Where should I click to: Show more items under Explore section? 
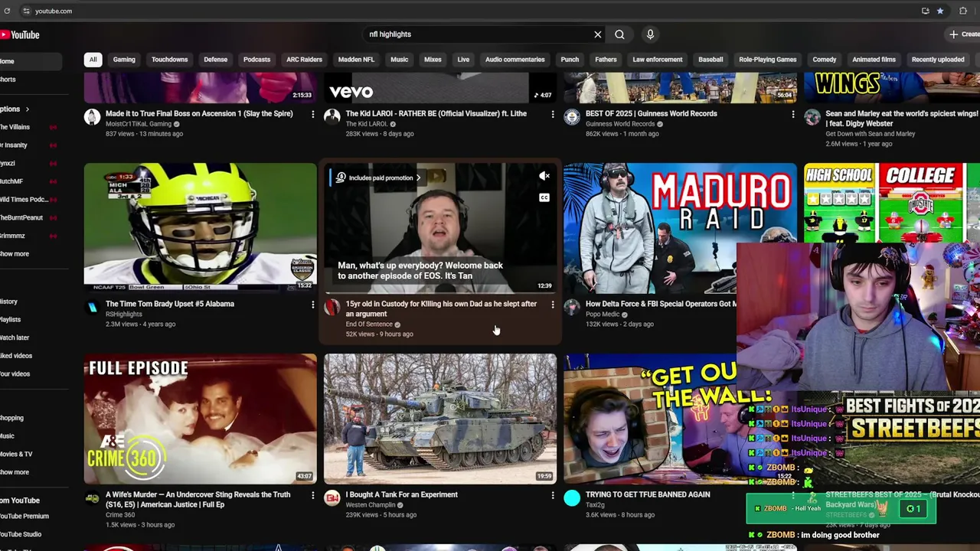[15, 472]
